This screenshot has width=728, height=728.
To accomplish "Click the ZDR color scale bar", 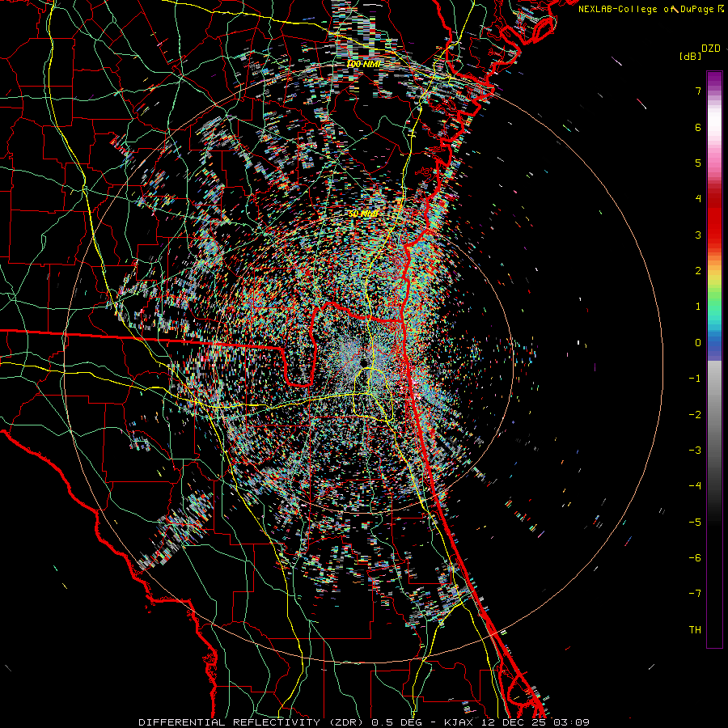I will pyautogui.click(x=714, y=359).
